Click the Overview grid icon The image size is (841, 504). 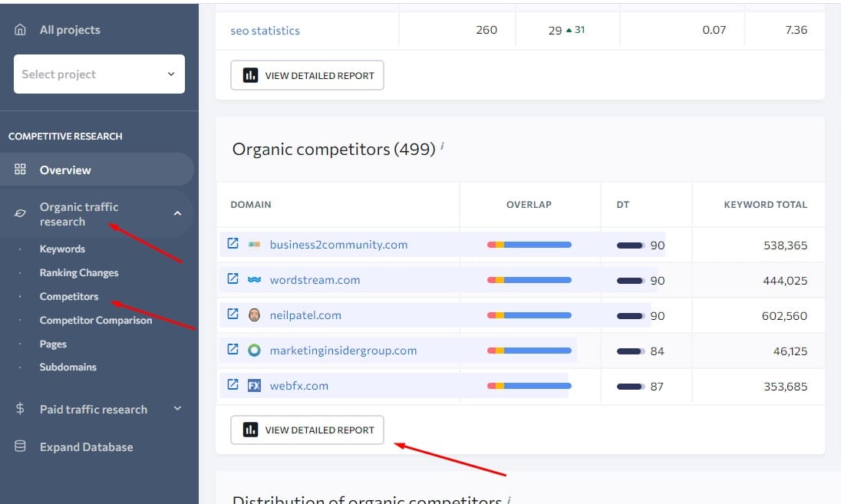point(20,170)
